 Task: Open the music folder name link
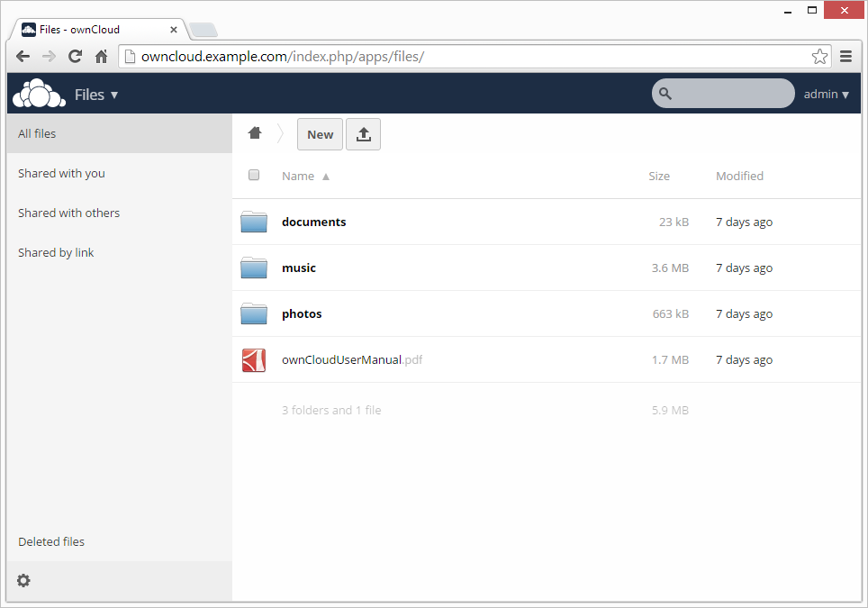pyautogui.click(x=299, y=268)
